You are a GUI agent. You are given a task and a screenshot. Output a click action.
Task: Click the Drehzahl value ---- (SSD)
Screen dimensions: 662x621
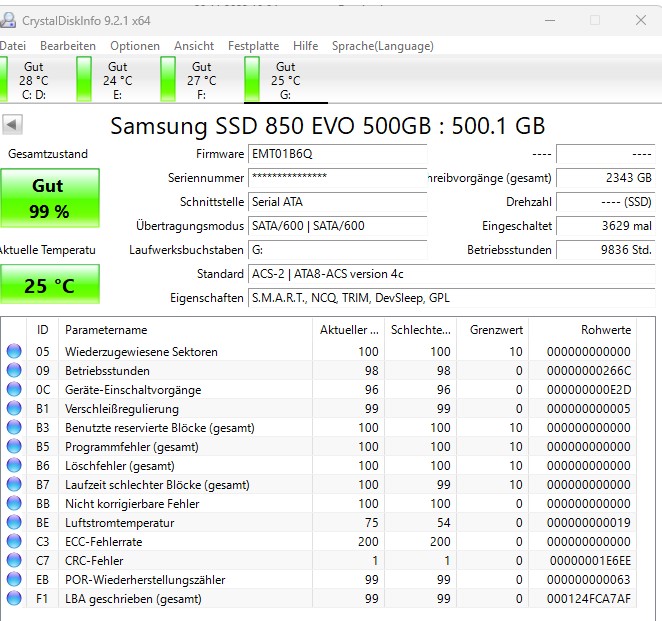coord(606,202)
